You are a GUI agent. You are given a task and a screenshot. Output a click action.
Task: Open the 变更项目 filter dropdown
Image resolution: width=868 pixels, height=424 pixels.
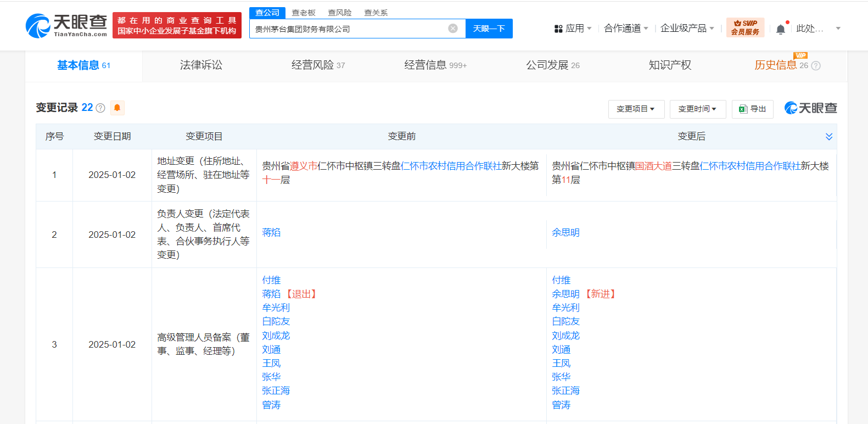click(636, 109)
